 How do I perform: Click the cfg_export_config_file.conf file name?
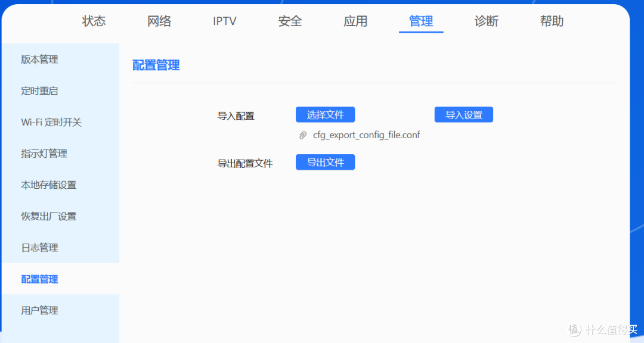pos(366,135)
